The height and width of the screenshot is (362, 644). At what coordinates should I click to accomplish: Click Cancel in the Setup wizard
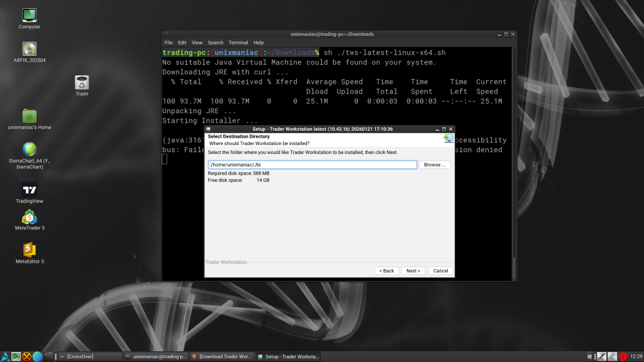440,270
